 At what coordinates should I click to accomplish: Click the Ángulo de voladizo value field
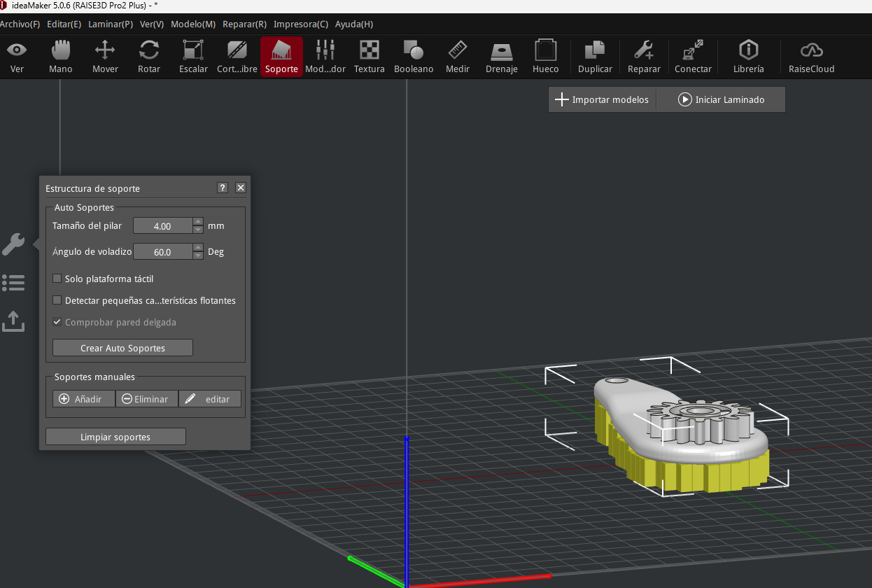(162, 252)
